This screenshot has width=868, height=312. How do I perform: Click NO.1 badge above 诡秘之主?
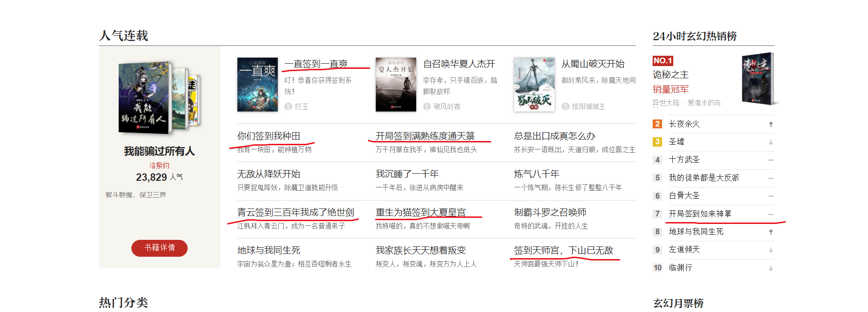point(663,60)
